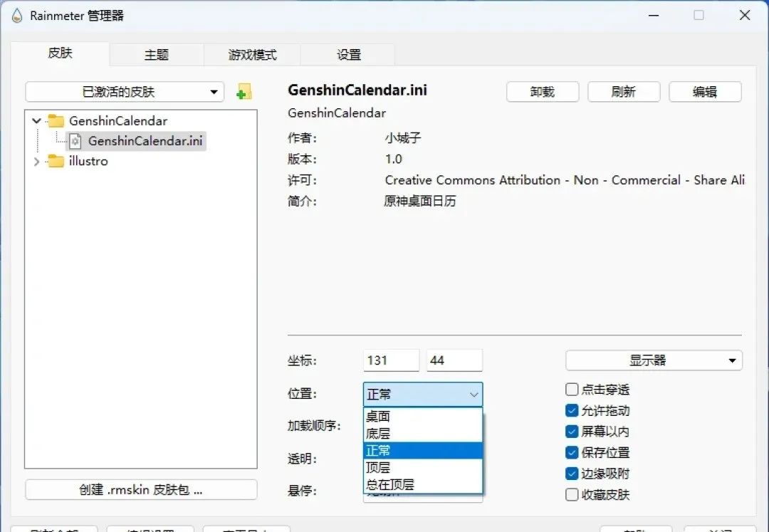This screenshot has width=769, height=532.
Task: Click the version value 1.0
Action: [x=393, y=159]
